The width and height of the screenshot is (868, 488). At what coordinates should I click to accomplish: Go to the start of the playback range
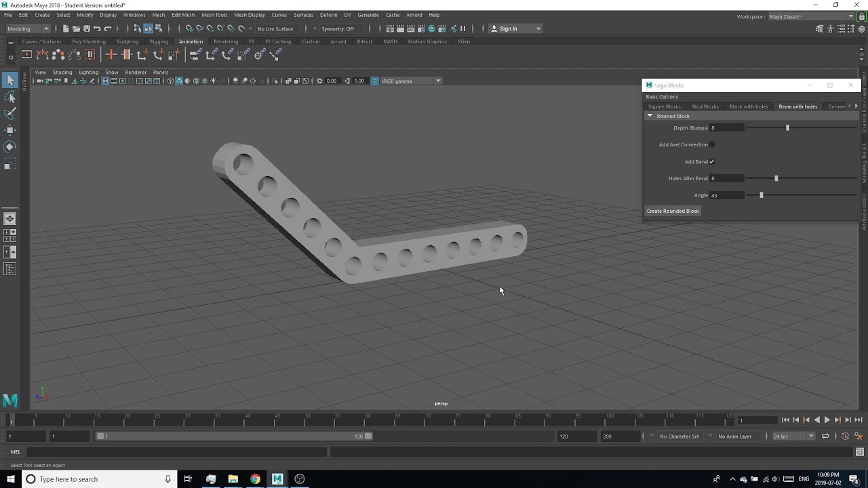click(786, 420)
